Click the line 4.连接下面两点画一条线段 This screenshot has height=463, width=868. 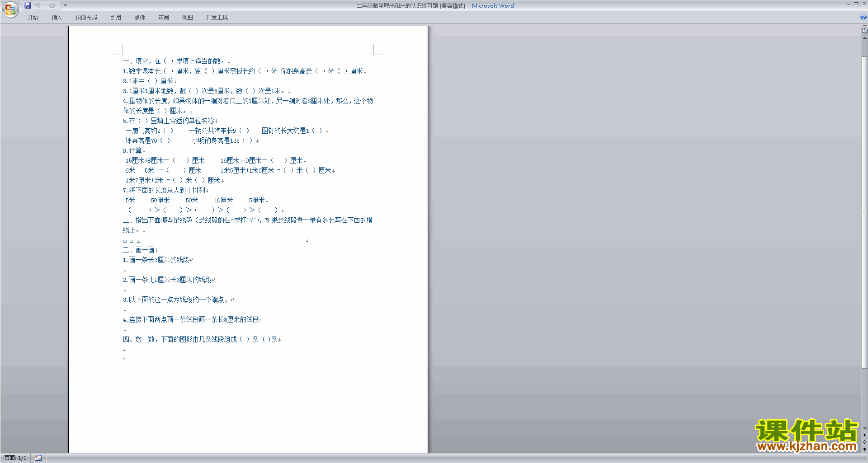pos(190,319)
